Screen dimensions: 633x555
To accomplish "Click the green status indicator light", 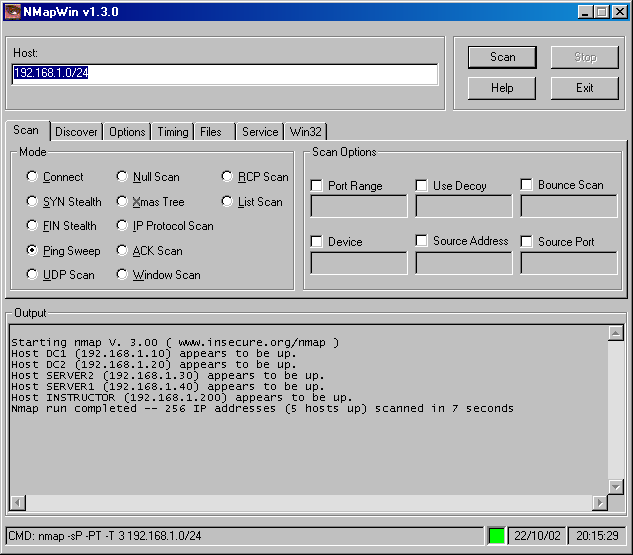I will (496, 536).
